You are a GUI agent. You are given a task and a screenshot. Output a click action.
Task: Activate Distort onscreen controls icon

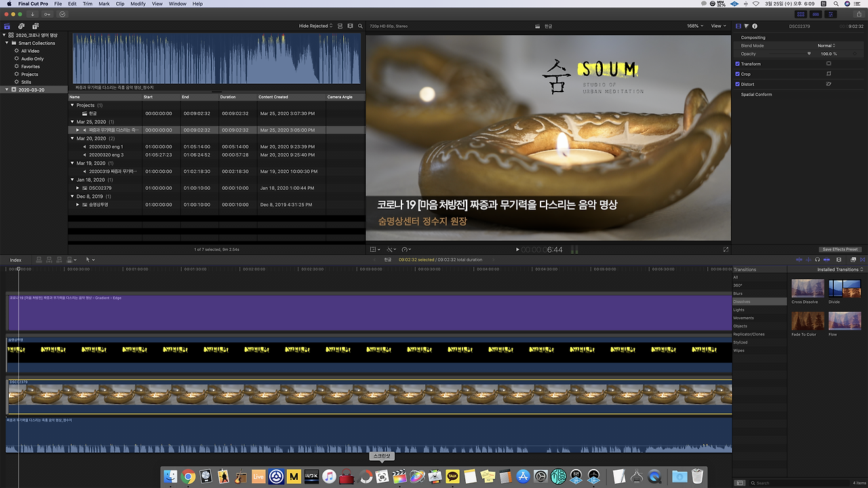point(829,84)
